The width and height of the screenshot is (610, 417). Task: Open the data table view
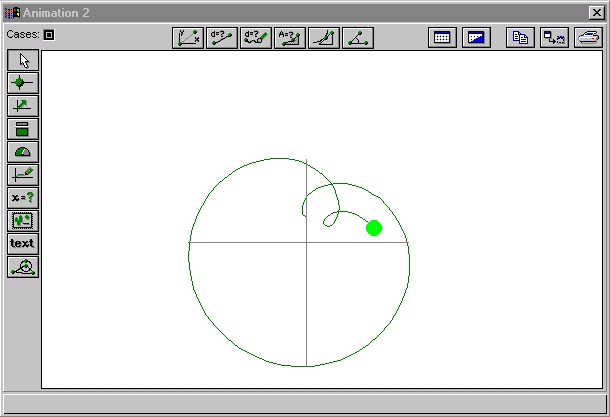[x=442, y=38]
